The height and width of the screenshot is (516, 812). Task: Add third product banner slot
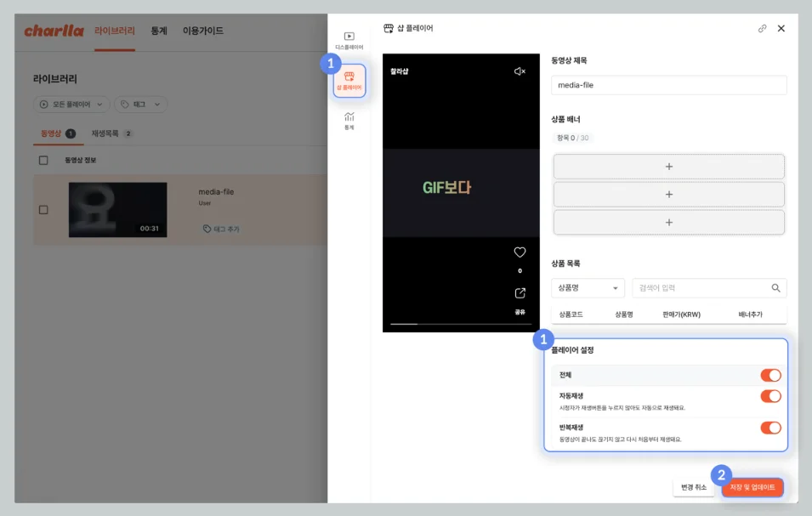tap(668, 223)
